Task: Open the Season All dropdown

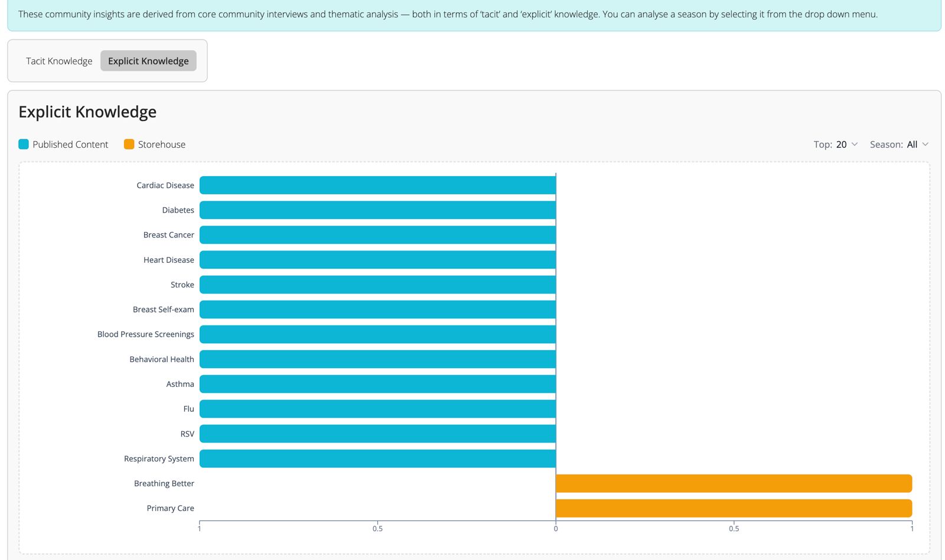Action: coord(900,144)
